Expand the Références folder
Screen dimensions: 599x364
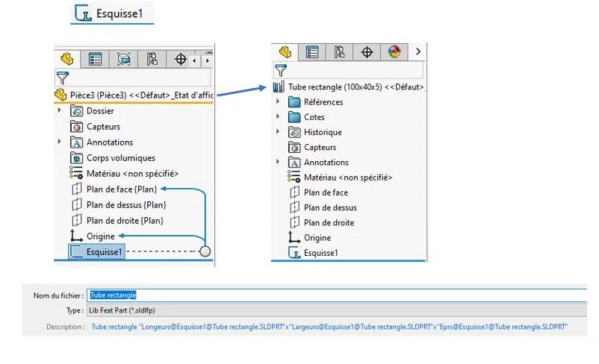(x=278, y=101)
